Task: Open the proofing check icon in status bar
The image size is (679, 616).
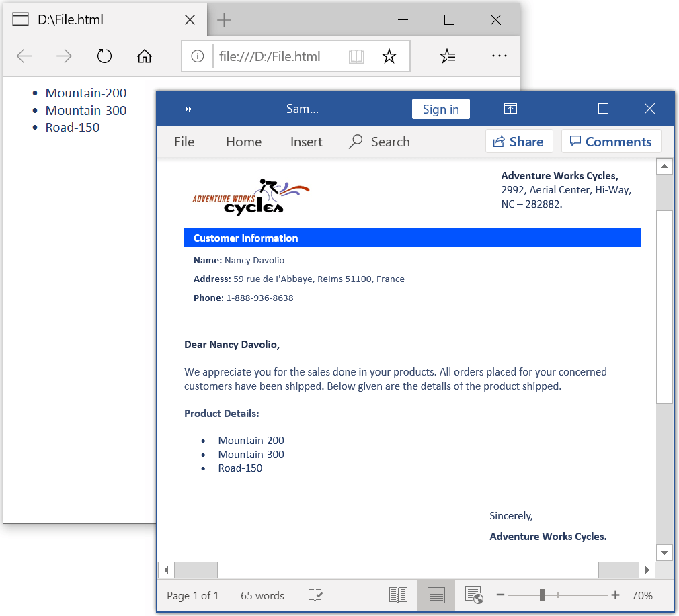Action: 315,595
